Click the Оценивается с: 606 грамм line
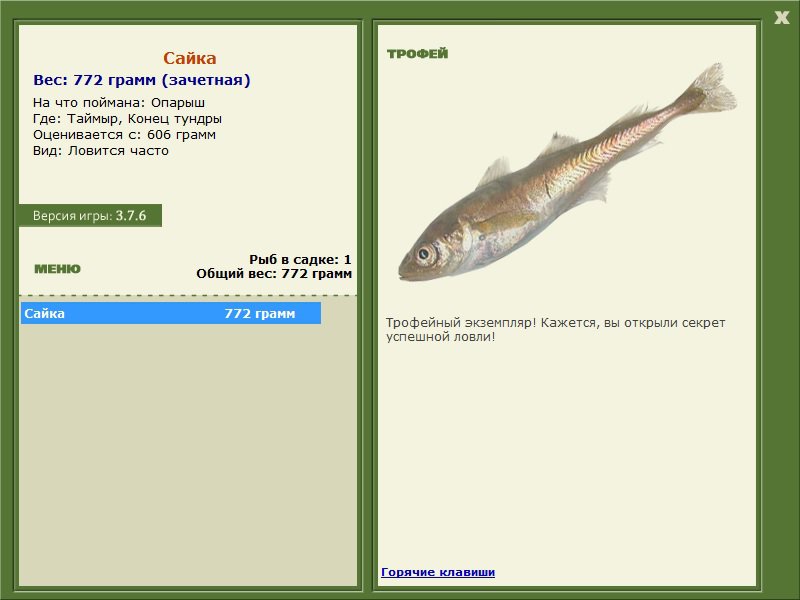This screenshot has height=600, width=800. pos(124,134)
